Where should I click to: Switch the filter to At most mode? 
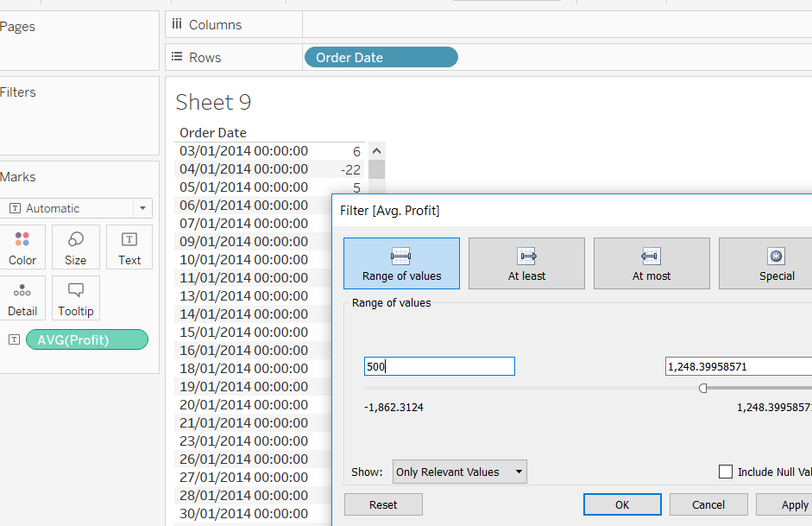point(651,263)
